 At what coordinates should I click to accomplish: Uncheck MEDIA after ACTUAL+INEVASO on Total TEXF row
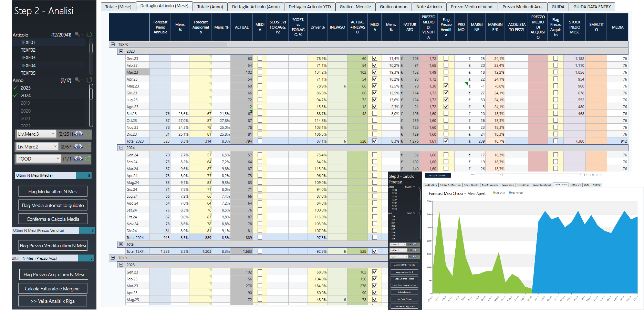pos(375,251)
